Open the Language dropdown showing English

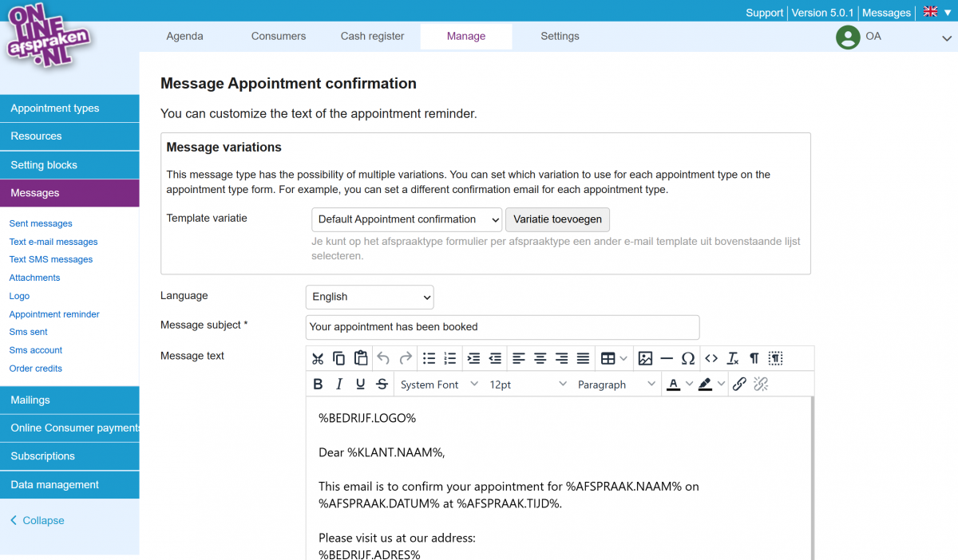pos(369,297)
